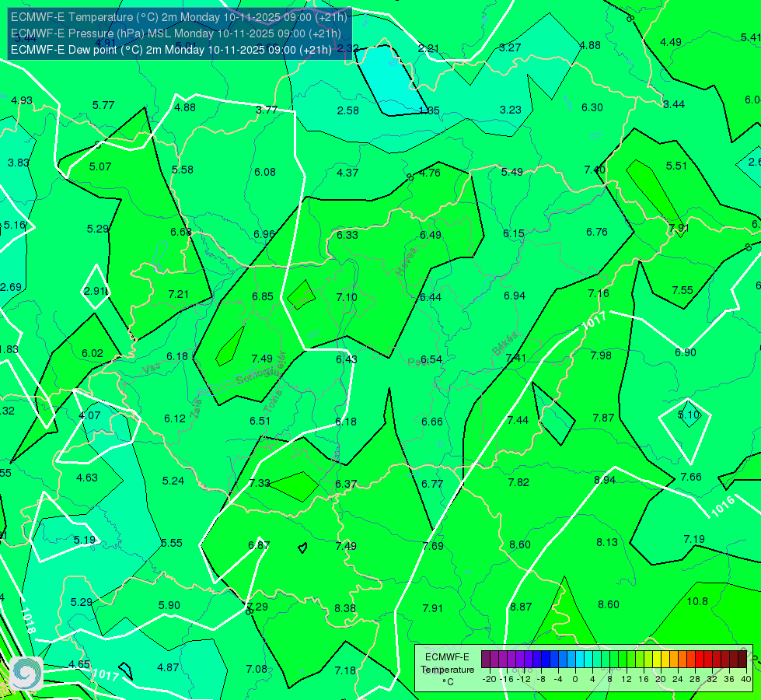Click the Békés county label

506,344
